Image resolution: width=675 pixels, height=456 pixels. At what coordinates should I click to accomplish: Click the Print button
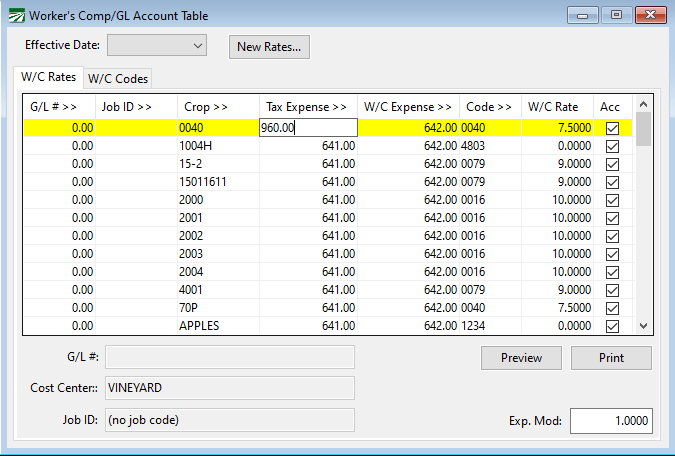pos(611,358)
